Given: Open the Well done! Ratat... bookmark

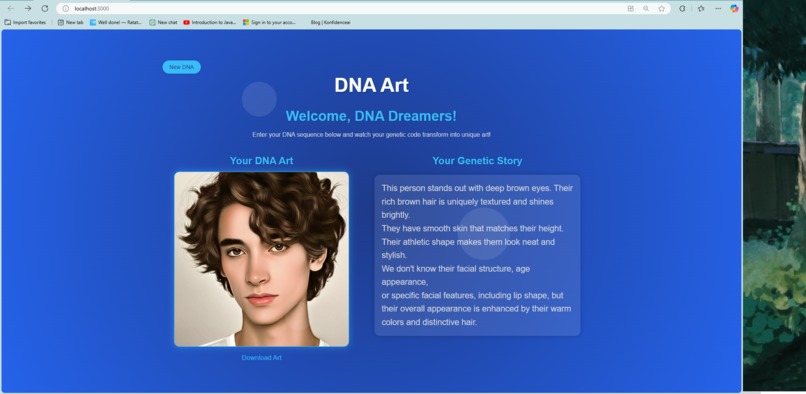Looking at the screenshot, I should (x=116, y=23).
